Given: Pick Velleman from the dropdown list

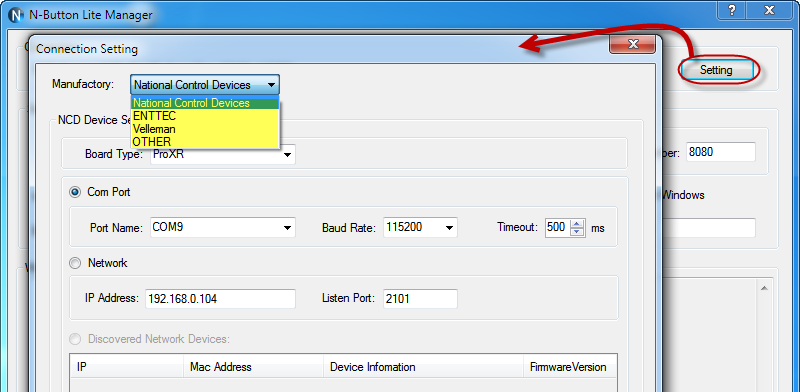Looking at the screenshot, I should [x=205, y=129].
